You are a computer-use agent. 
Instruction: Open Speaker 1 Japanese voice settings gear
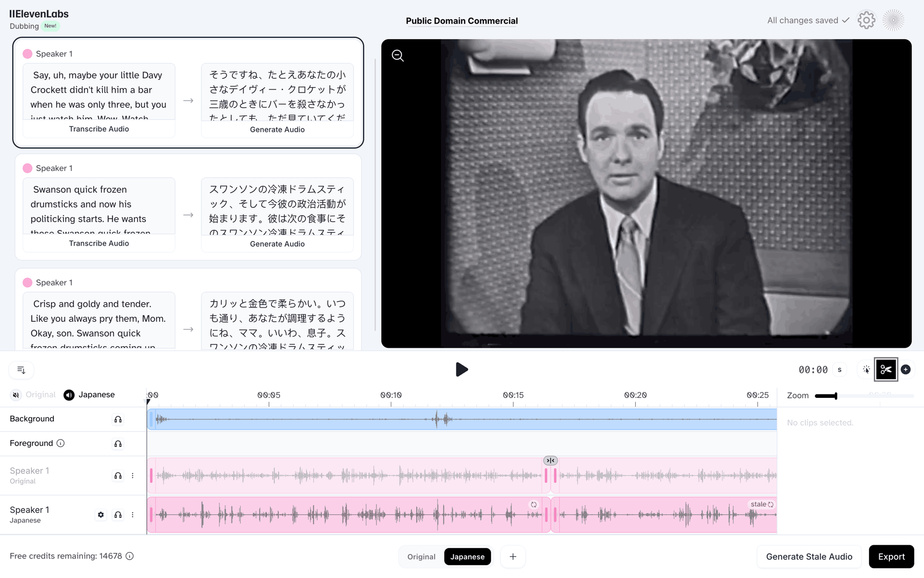101,514
